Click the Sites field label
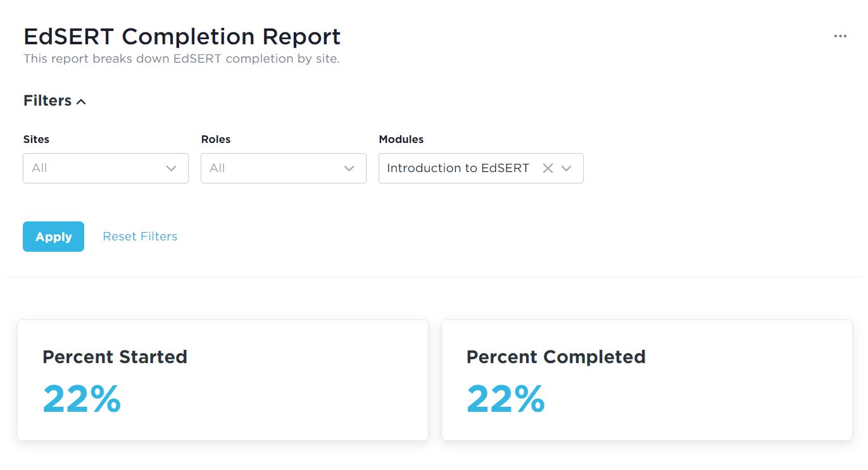The image size is (868, 470). 36,139
